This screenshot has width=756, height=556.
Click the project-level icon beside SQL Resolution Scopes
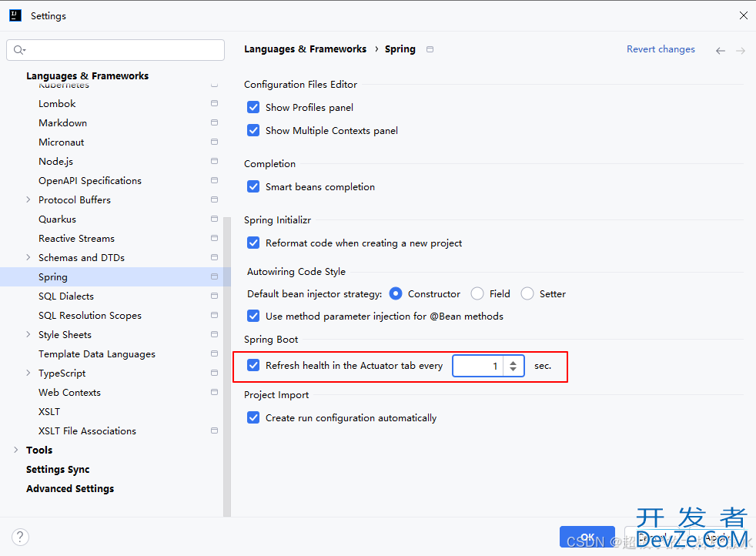click(x=214, y=315)
